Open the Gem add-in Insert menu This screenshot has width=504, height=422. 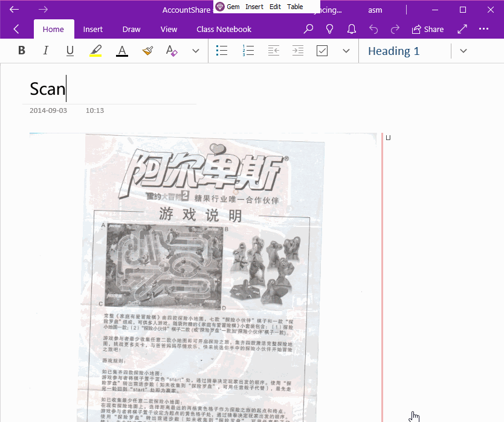(254, 7)
